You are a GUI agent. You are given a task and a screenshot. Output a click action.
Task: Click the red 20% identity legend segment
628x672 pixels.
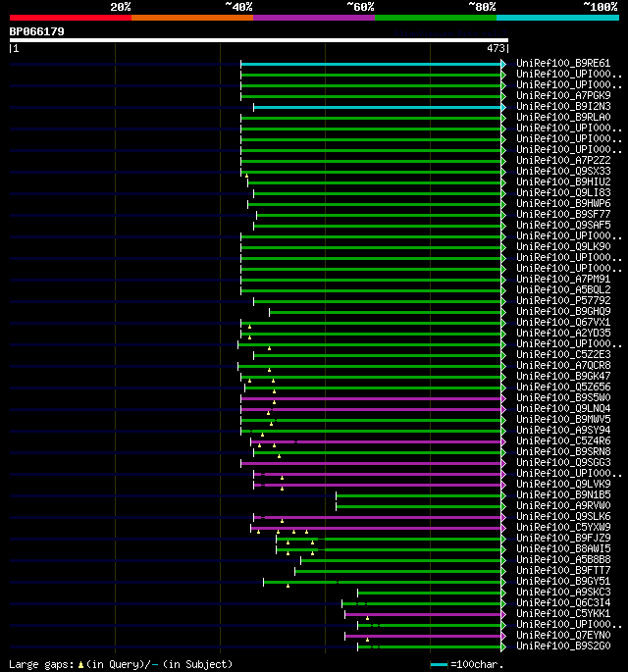[x=71, y=18]
